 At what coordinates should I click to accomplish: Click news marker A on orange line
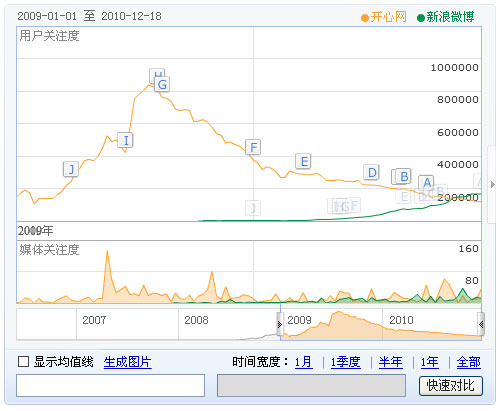[426, 183]
